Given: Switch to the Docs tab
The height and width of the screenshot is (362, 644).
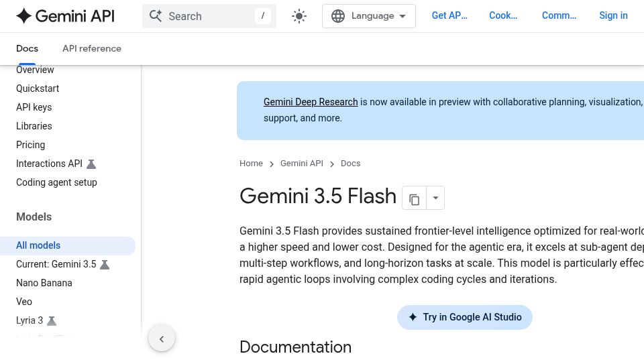Looking at the screenshot, I should click(x=27, y=48).
